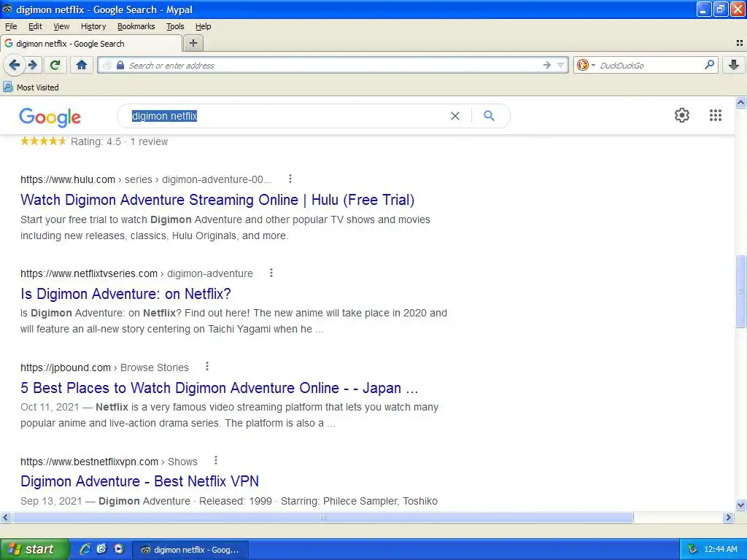Clear the Google search box with X
Image resolution: width=747 pixels, height=560 pixels.
click(455, 116)
